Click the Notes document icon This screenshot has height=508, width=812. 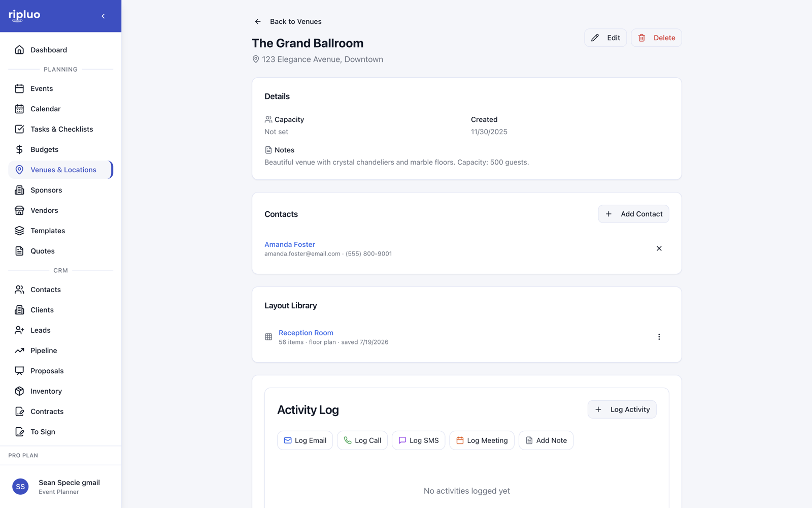coord(268,150)
